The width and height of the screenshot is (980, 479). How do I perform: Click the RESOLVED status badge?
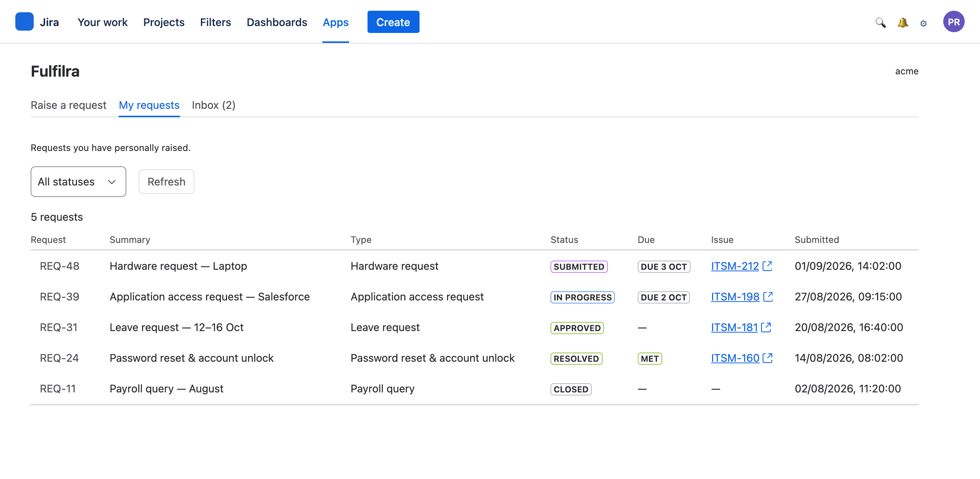click(577, 359)
